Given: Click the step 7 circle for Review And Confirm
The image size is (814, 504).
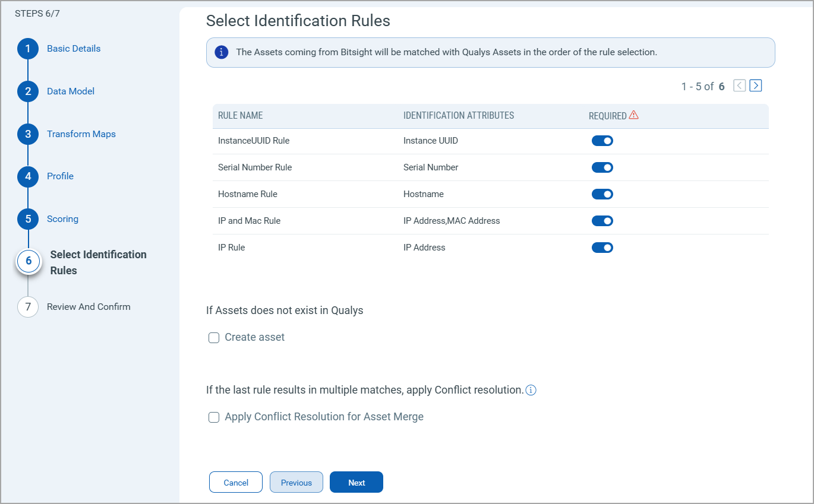Looking at the screenshot, I should (27, 307).
